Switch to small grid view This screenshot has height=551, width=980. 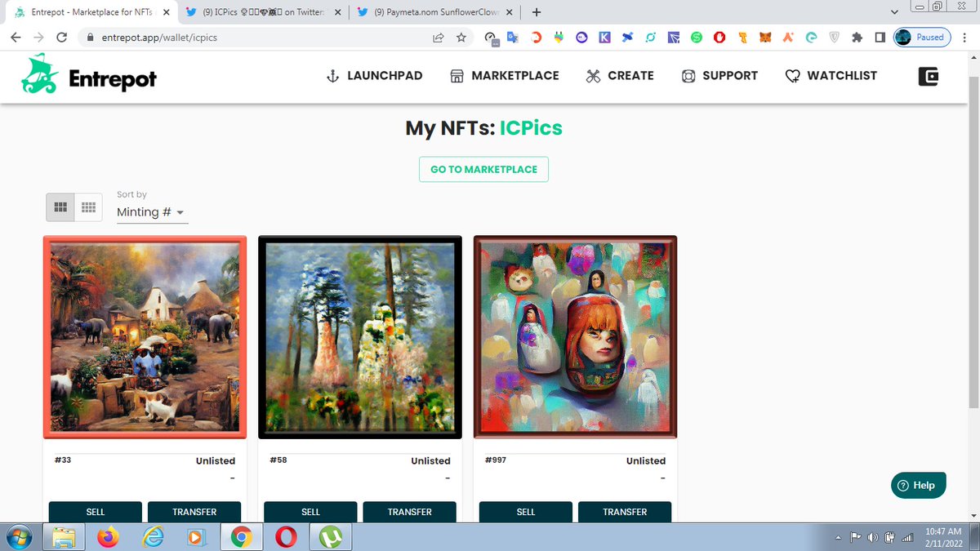point(88,207)
